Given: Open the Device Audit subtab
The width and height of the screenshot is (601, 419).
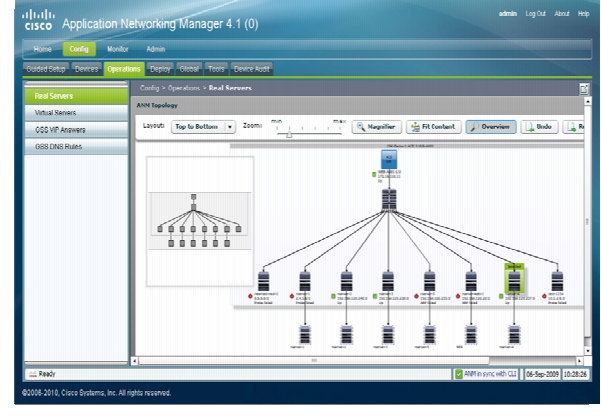Looking at the screenshot, I should pos(251,69).
